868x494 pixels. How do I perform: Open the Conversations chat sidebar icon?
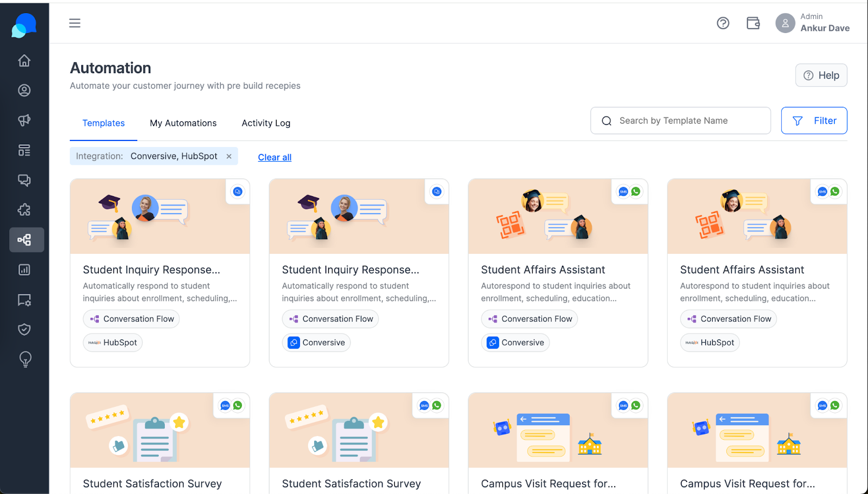pyautogui.click(x=24, y=180)
